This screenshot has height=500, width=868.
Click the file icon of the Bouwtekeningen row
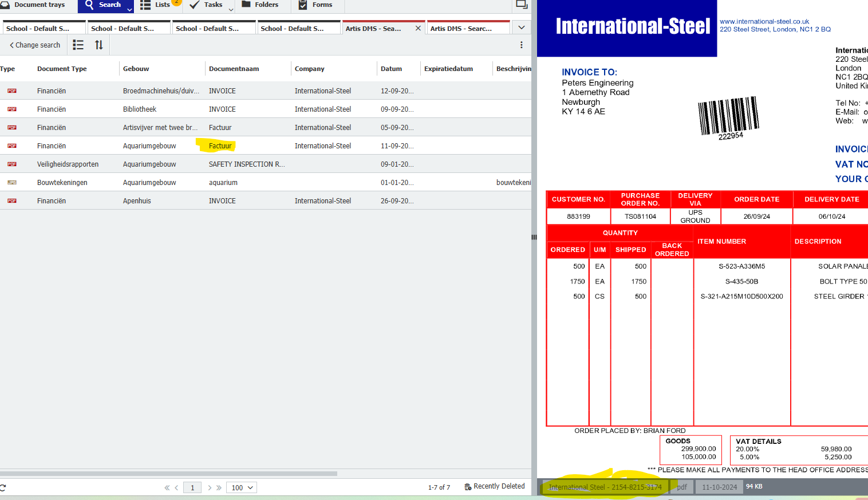(x=12, y=183)
